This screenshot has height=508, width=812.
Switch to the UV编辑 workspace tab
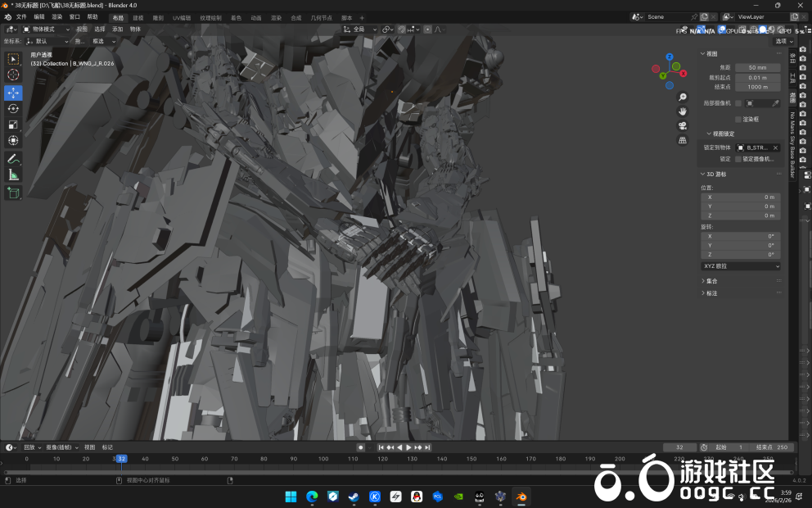[182, 17]
